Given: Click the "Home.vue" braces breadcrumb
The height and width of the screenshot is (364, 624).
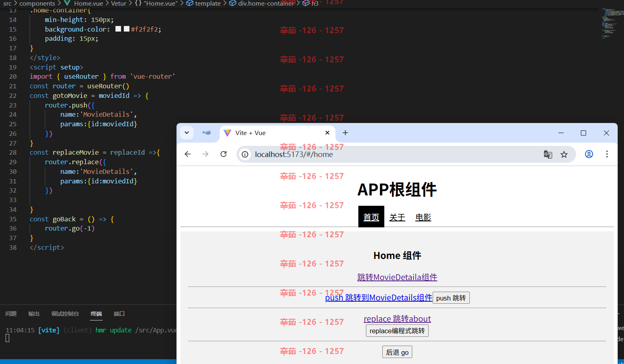Looking at the screenshot, I should [156, 4].
